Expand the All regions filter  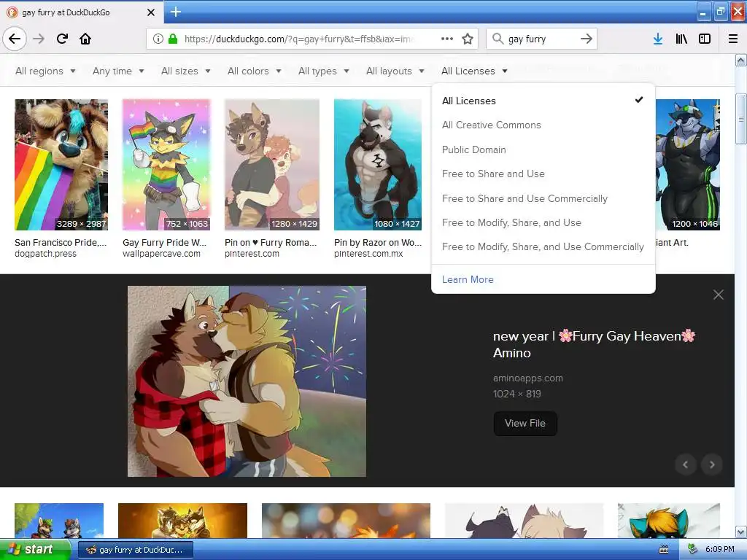click(45, 71)
